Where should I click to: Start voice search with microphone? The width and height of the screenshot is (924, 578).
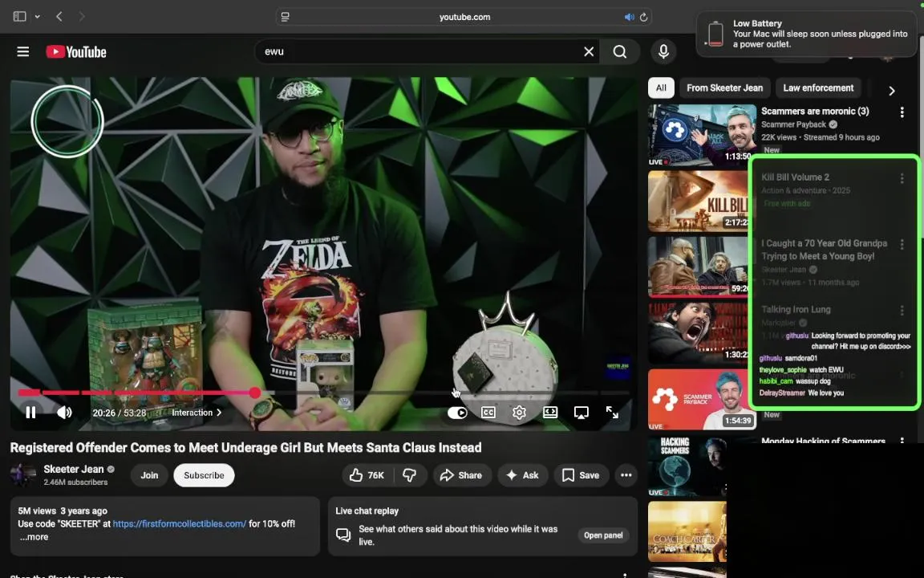[663, 52]
